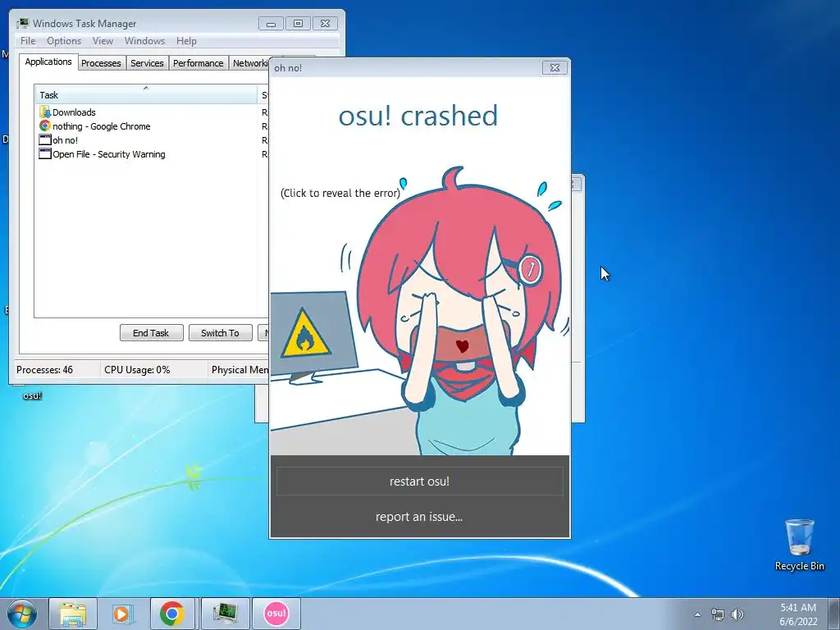Open the Recycle Bin on desktop

(799, 545)
